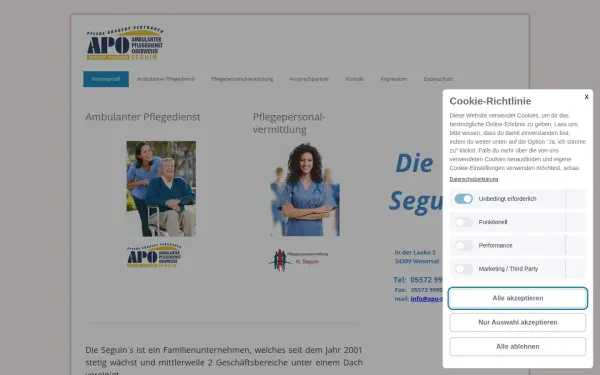Click the Alle akzeptieren button
Viewport: 600px width, 375px height.
point(518,298)
